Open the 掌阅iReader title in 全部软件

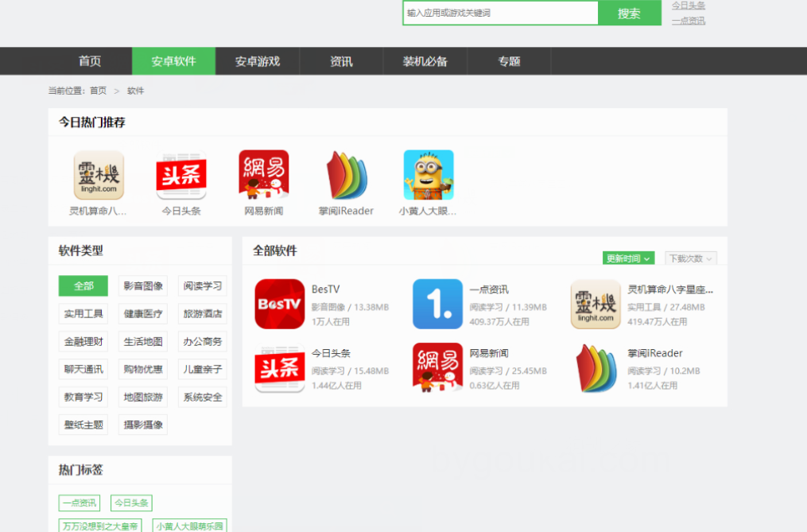click(x=654, y=353)
